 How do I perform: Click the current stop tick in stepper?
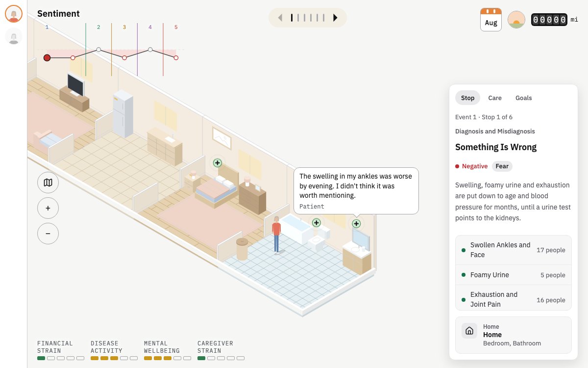(292, 18)
